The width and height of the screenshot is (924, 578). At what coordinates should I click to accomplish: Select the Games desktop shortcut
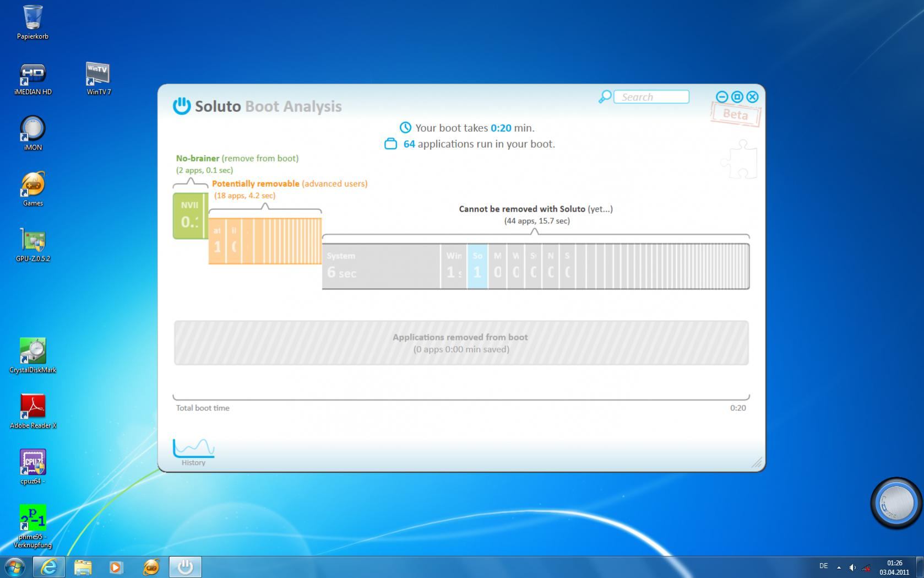(x=32, y=189)
